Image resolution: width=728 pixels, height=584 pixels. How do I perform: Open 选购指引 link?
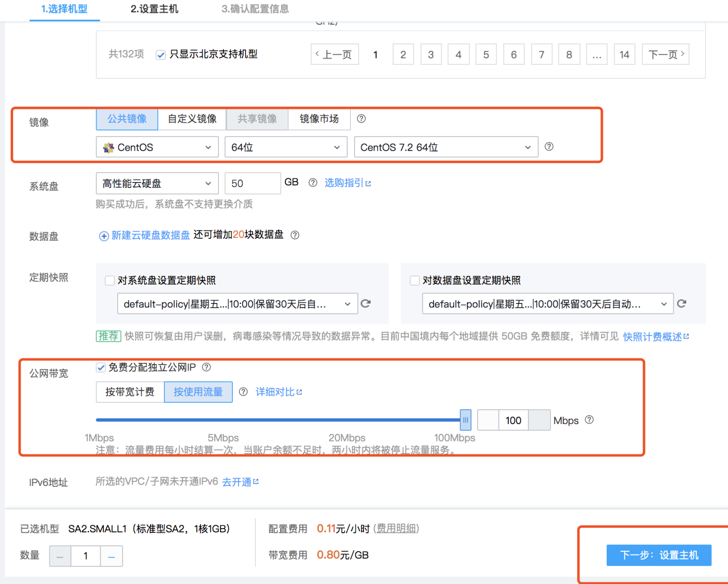click(348, 183)
